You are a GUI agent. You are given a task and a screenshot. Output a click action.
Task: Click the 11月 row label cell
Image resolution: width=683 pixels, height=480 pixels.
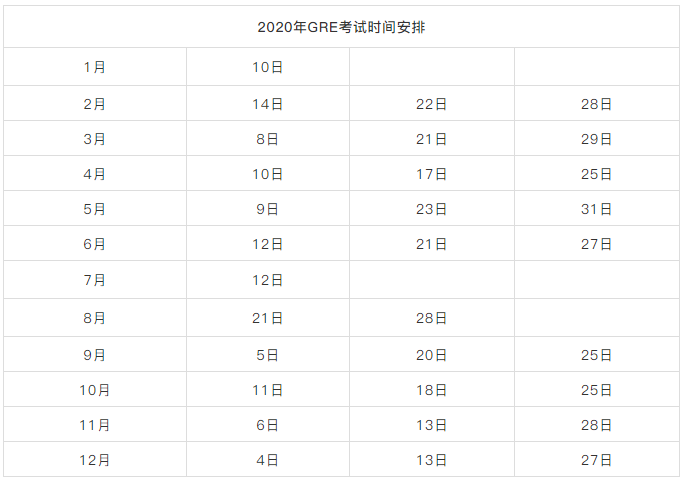(95, 424)
